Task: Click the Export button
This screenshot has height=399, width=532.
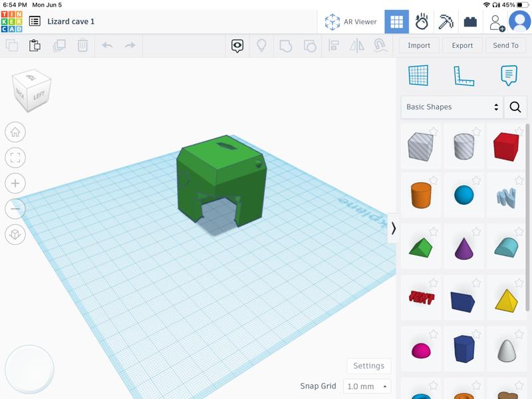Action: [x=462, y=45]
